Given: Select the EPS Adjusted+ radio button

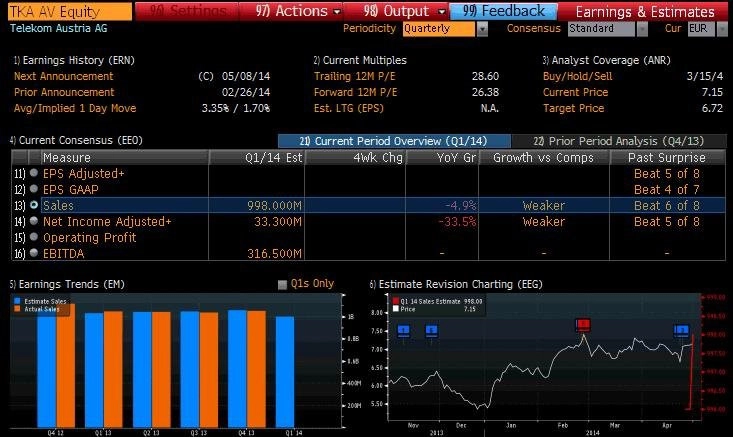Looking at the screenshot, I should tap(34, 173).
